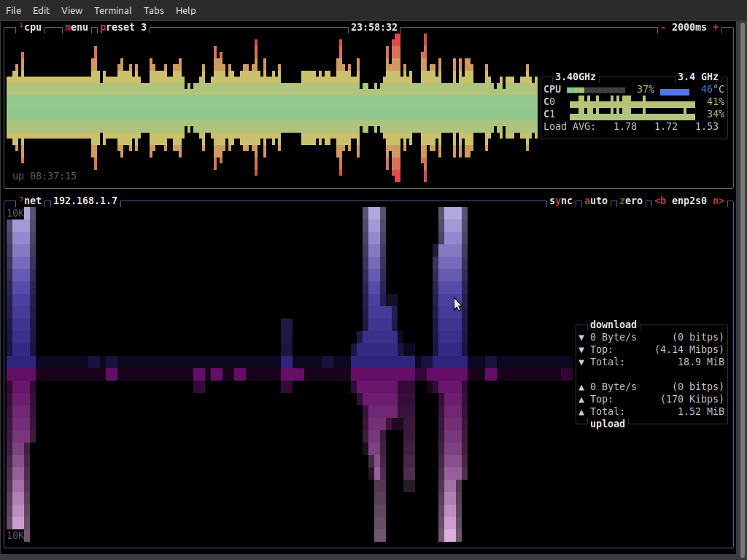Increase update interval with plus sign
The image size is (747, 560).
(x=716, y=28)
